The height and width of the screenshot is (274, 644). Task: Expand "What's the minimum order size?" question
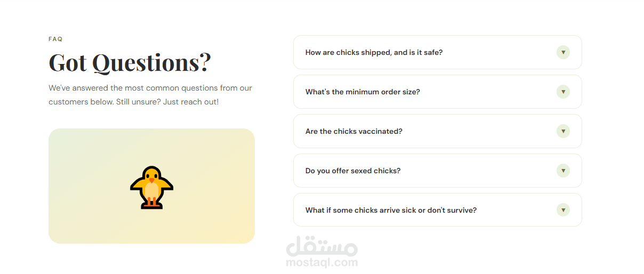363,92
